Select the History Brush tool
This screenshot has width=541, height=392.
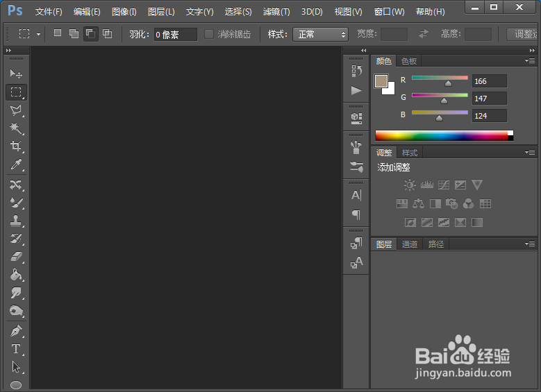pos(16,239)
